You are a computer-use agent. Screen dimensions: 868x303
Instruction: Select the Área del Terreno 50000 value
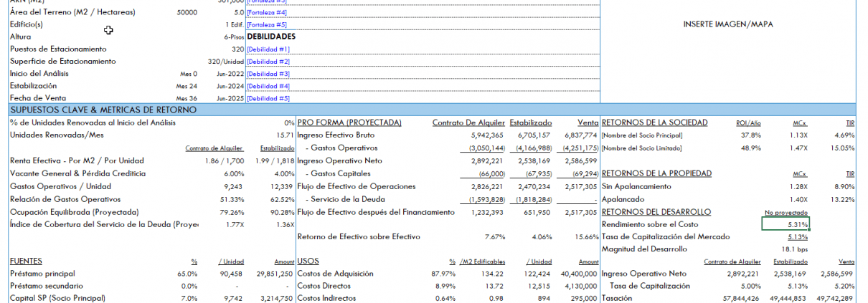[187, 12]
